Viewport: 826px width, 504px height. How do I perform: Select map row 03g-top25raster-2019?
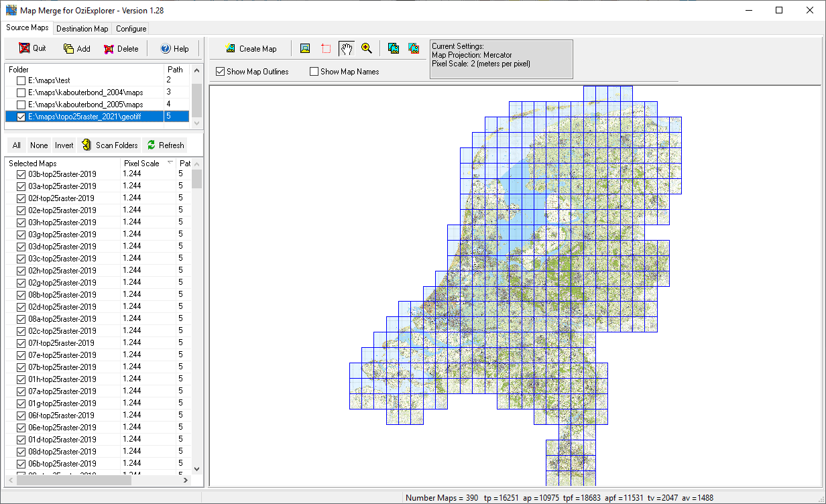click(99, 235)
